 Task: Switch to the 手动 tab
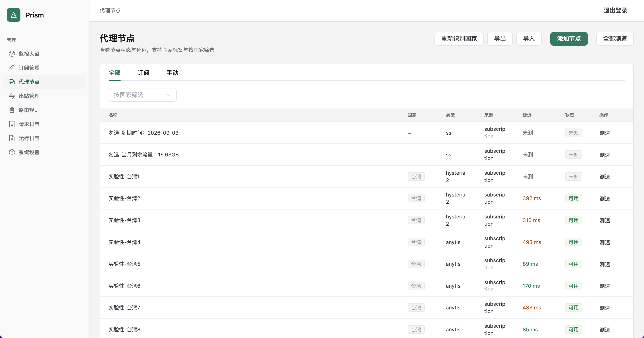(172, 73)
